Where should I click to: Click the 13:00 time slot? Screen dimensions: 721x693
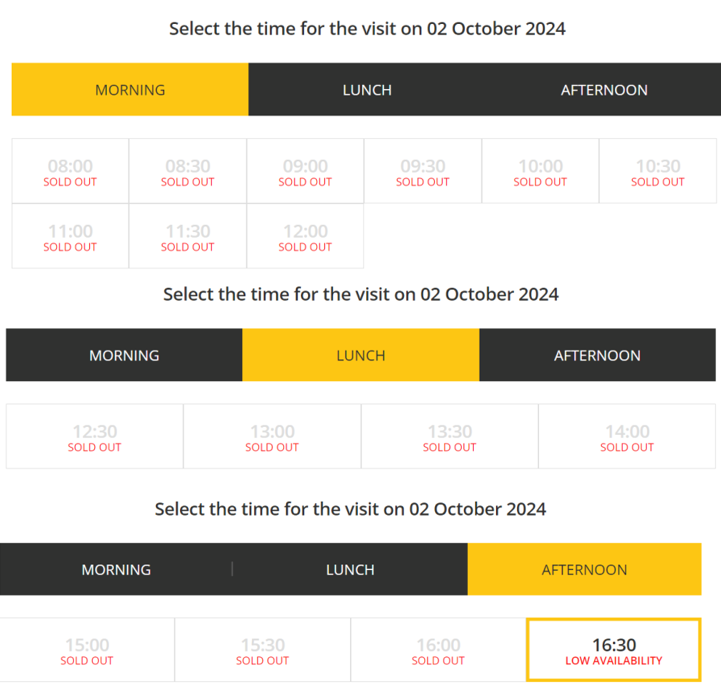click(272, 437)
